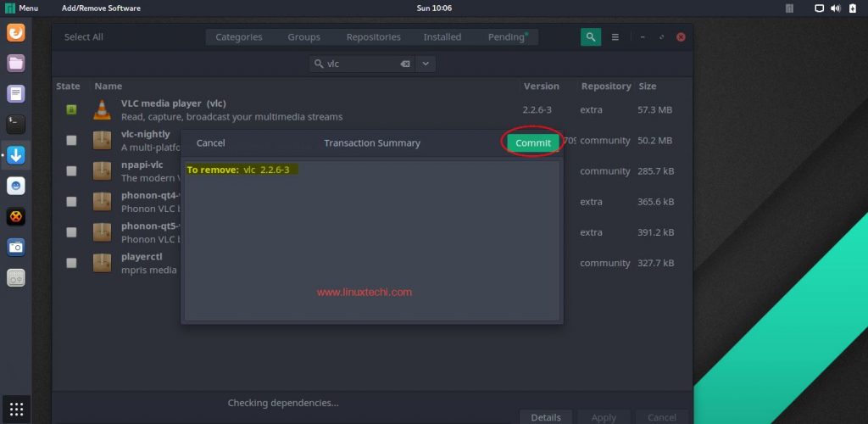Switch to the Pending tab
The height and width of the screenshot is (424, 868).
[507, 37]
